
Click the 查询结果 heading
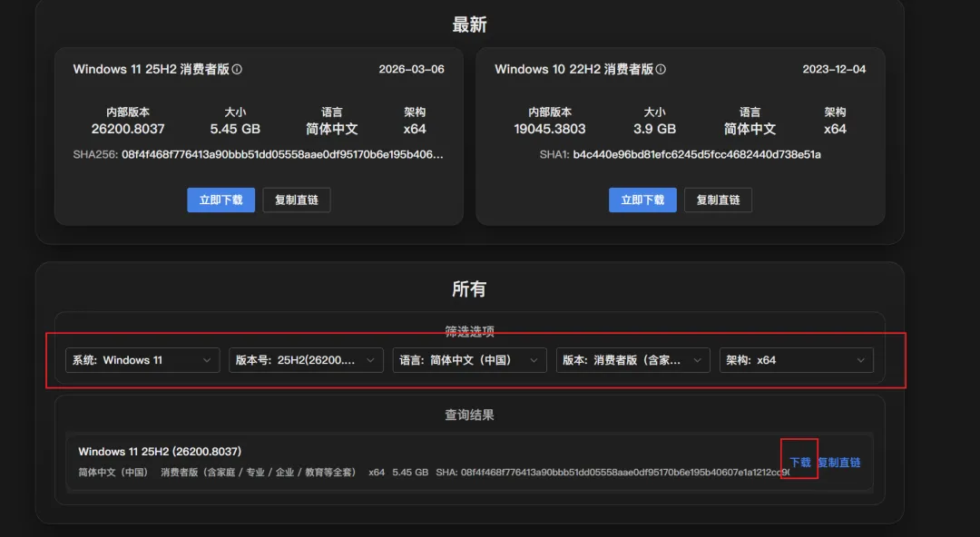coord(469,415)
